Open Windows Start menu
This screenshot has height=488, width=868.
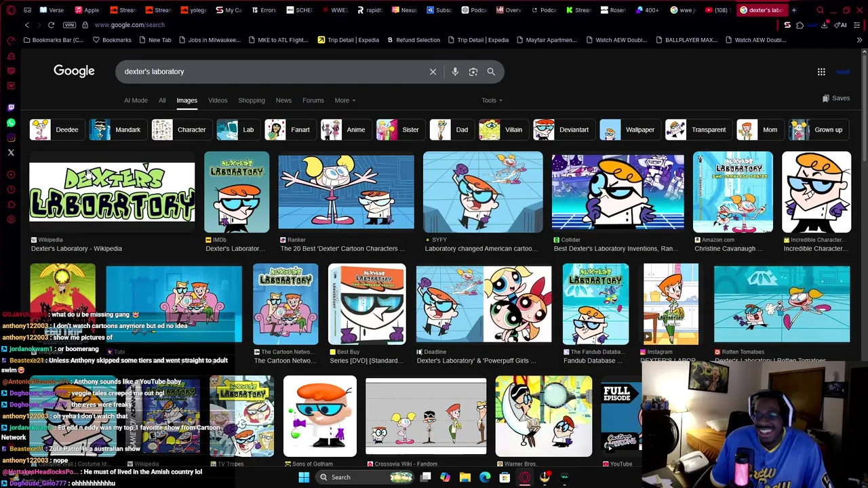tap(304, 477)
